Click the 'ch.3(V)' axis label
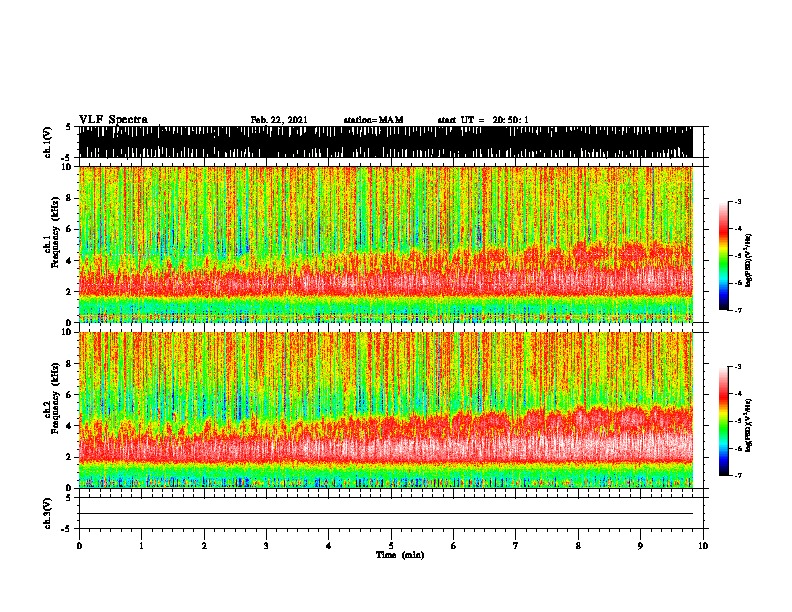Screen dimensions: 792x612 [x=48, y=513]
